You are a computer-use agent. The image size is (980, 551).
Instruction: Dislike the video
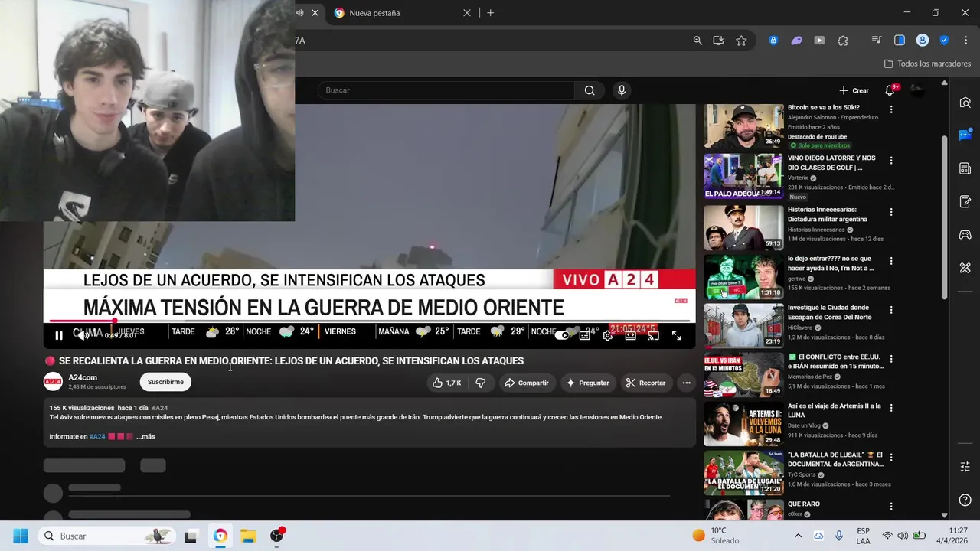coord(481,383)
